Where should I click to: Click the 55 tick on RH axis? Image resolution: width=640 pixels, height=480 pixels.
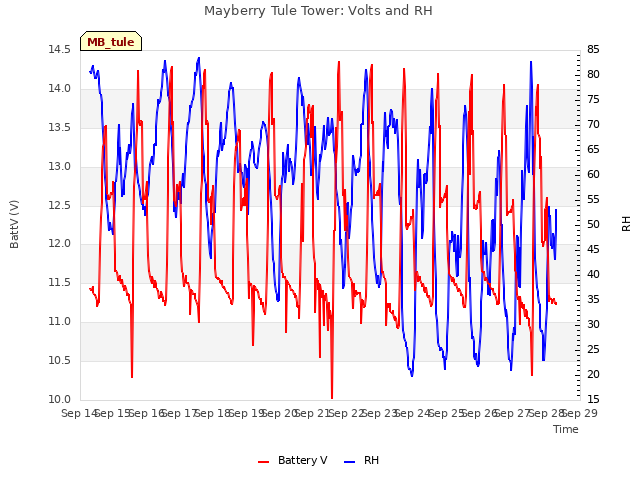pos(593,199)
